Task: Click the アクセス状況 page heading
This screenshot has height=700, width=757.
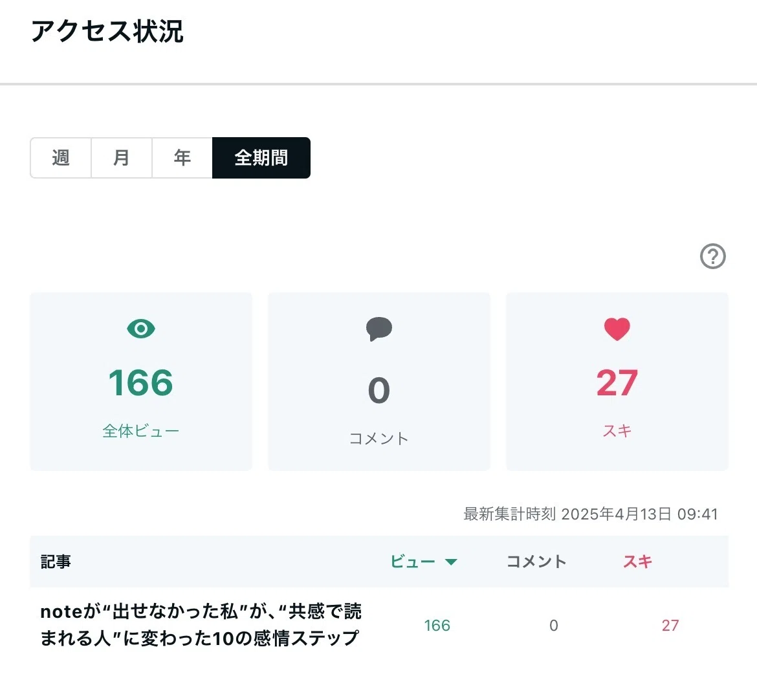Action: [x=107, y=32]
